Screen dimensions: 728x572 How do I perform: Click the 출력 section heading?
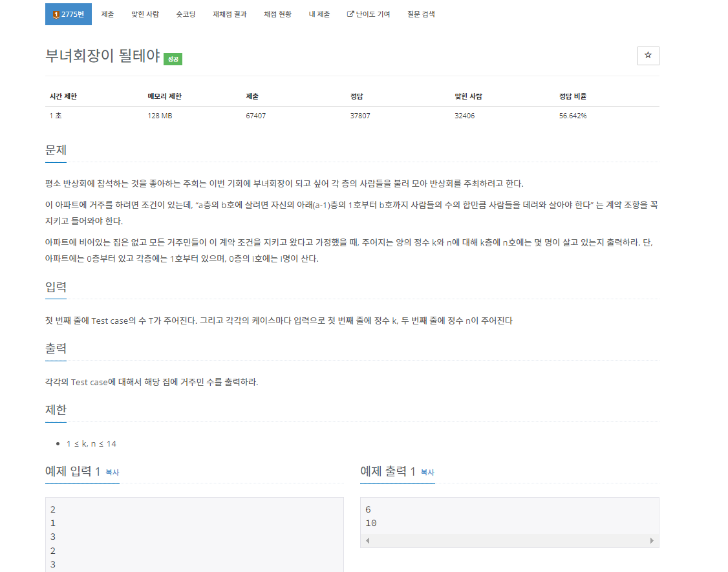[56, 348]
